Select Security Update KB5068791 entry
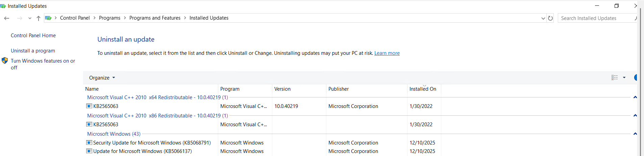The image size is (644, 156). [x=152, y=143]
